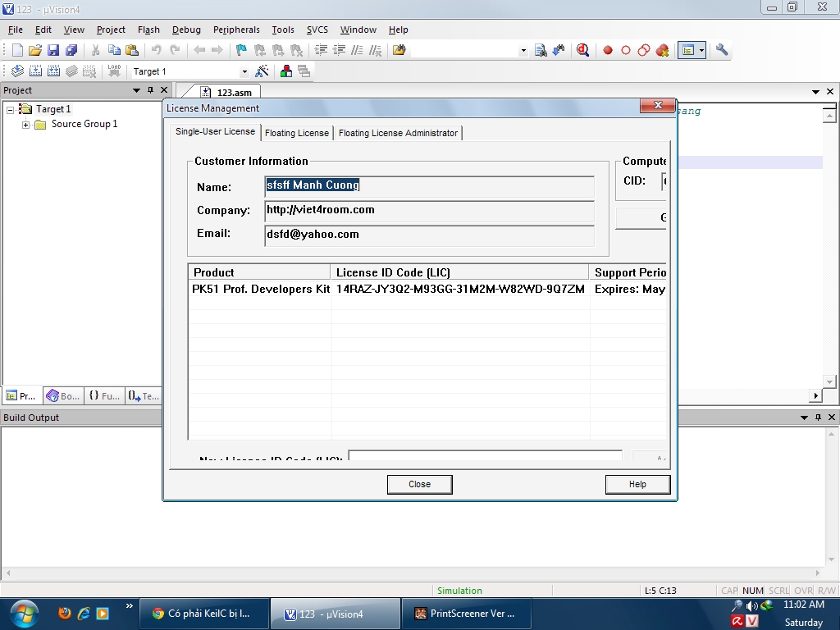Open find text combo box dropdown arrow
The height and width of the screenshot is (630, 840).
point(523,50)
